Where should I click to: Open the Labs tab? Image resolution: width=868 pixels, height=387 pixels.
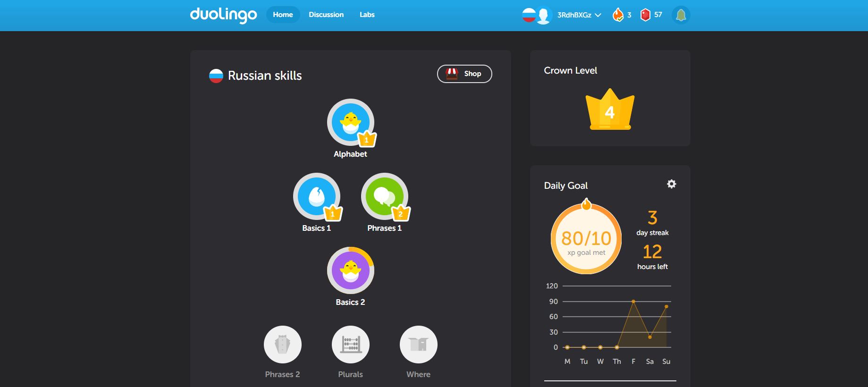(x=367, y=15)
